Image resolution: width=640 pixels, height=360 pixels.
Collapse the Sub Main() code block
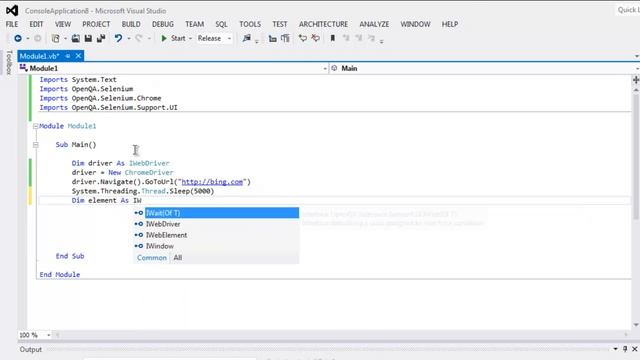click(36, 144)
